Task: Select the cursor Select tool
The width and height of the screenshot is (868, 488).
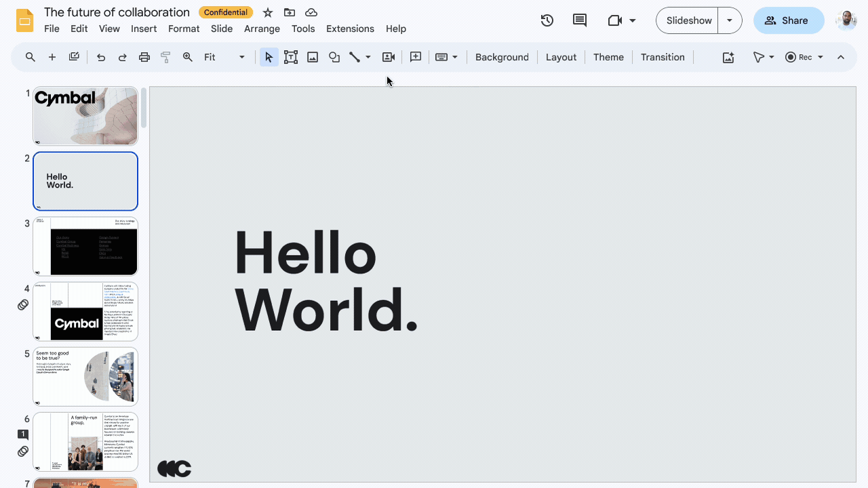Action: [269, 57]
